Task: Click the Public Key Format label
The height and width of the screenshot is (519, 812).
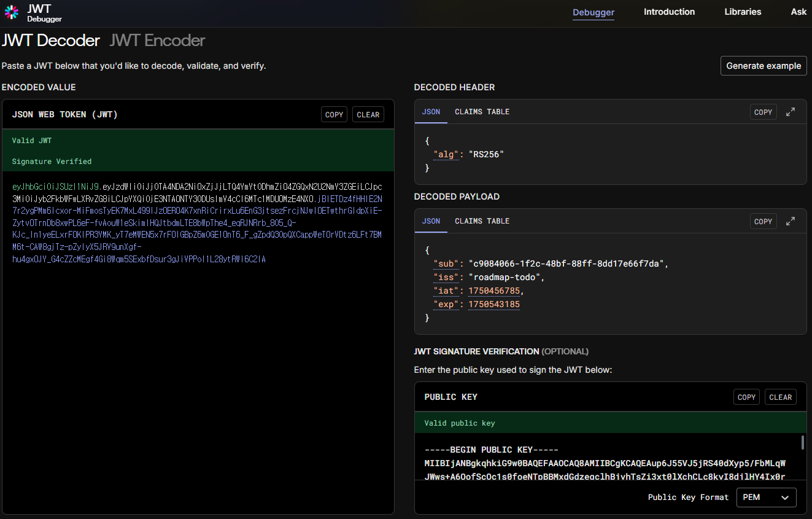Action: point(688,498)
